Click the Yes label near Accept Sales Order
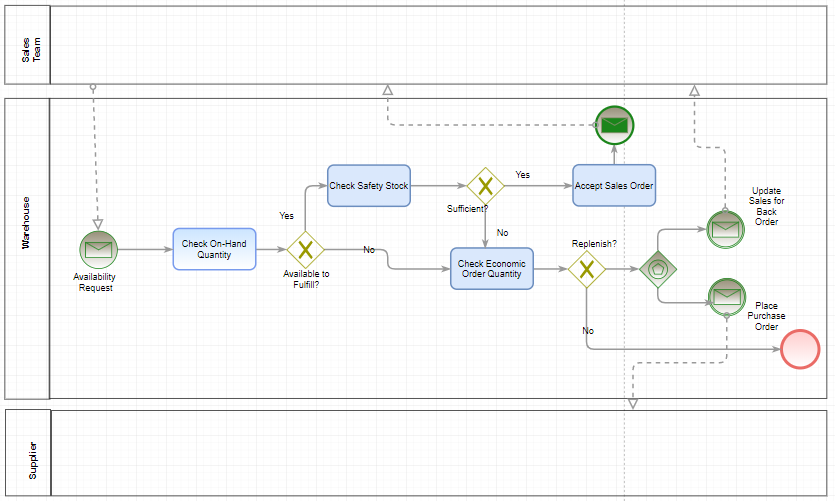 click(x=522, y=175)
